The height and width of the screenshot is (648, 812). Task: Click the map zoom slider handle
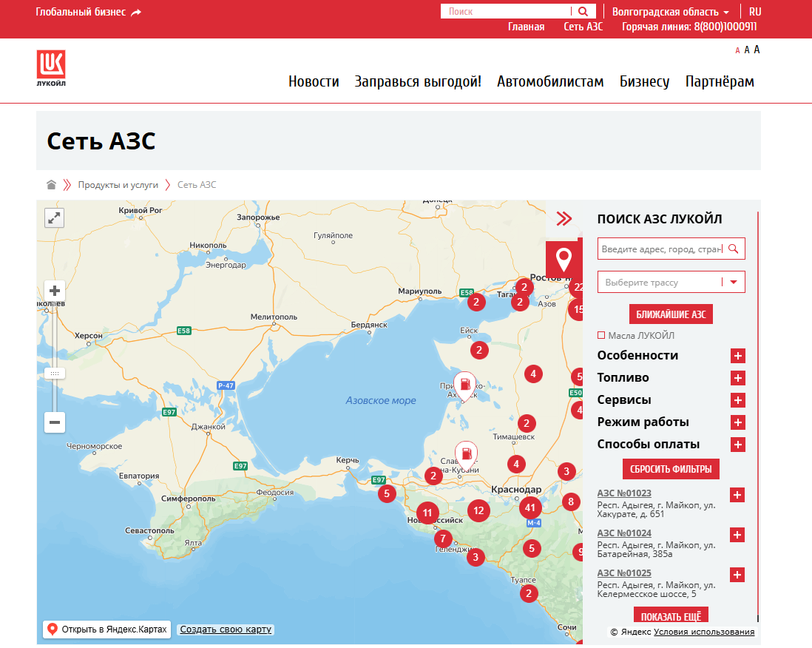click(55, 374)
